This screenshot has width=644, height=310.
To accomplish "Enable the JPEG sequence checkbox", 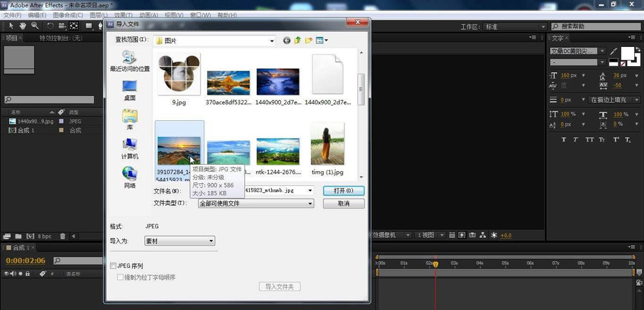I will 113,266.
